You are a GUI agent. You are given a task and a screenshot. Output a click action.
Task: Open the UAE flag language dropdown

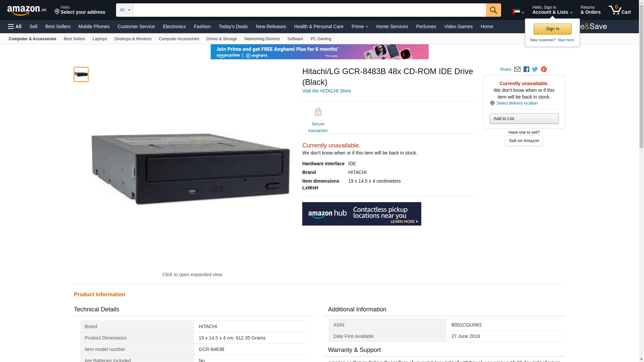(518, 12)
